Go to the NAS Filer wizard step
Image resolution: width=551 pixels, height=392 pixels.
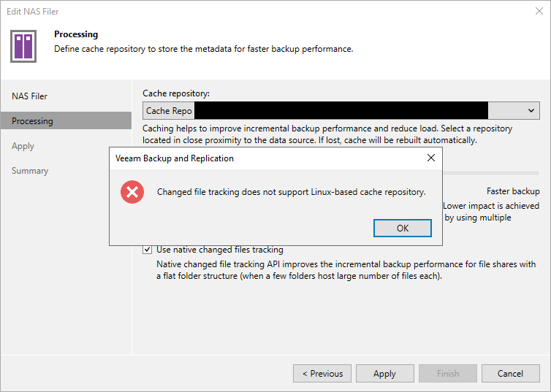pos(30,96)
